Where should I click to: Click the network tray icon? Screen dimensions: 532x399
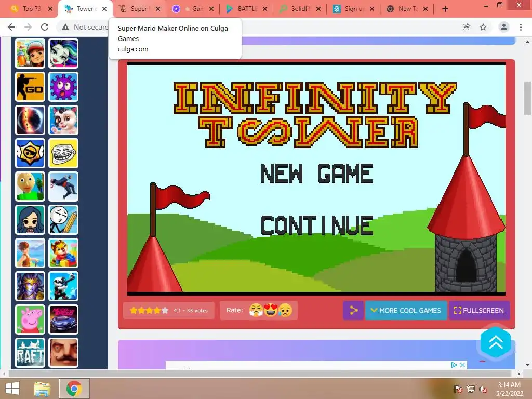pos(471,389)
